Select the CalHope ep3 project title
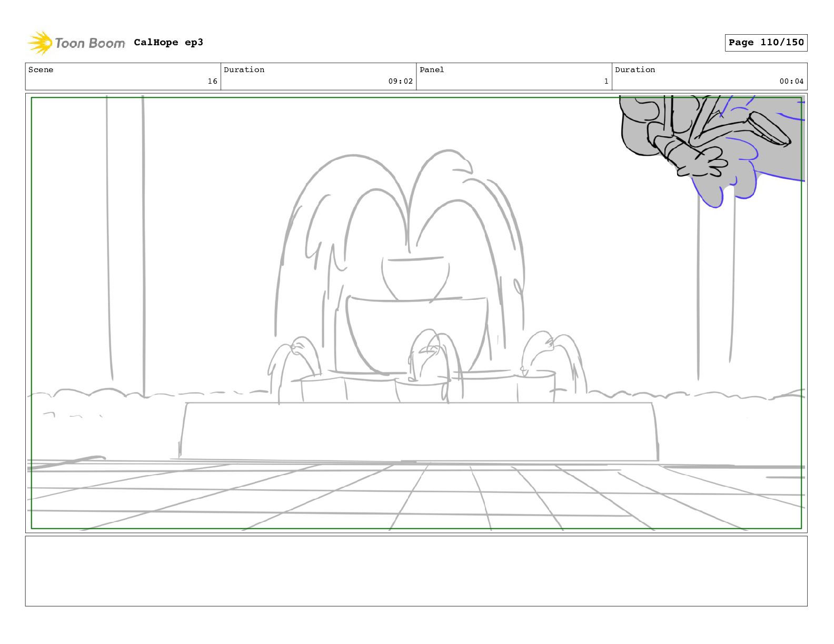Viewport: 834px width, 644px height. tap(168, 42)
